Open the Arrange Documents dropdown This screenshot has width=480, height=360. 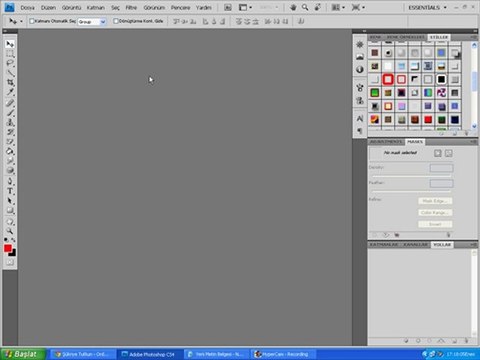(x=339, y=7)
